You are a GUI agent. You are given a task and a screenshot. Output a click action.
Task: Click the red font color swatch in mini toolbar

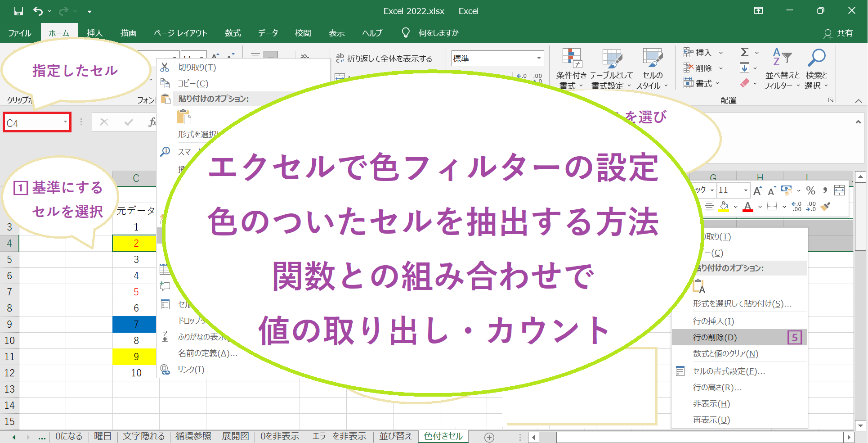[x=747, y=207]
